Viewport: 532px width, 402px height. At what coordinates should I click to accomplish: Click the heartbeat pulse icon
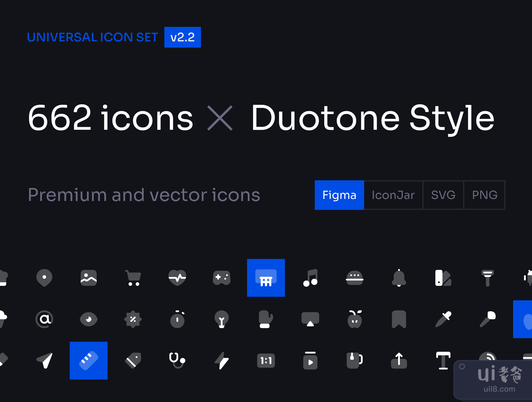pyautogui.click(x=177, y=278)
